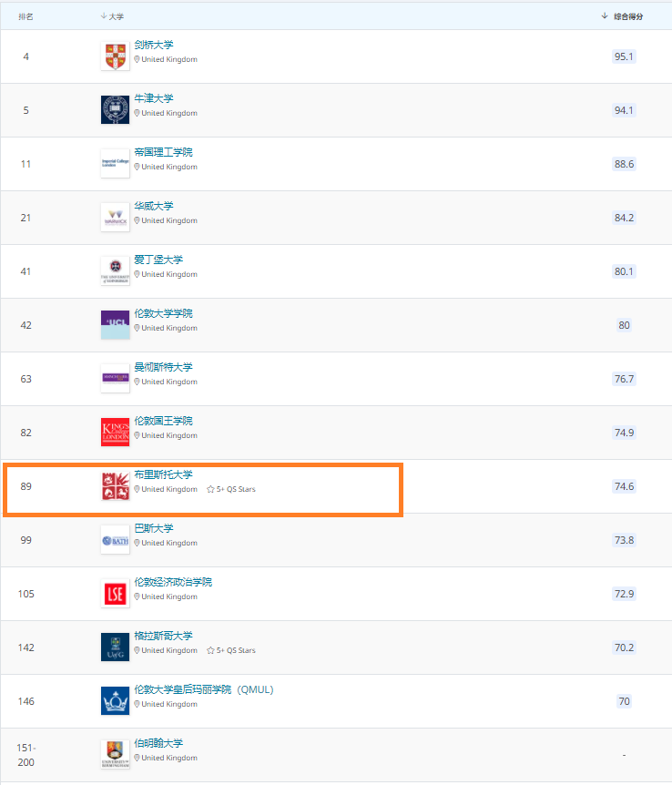Click the 排名 column header
672x785 pixels.
pos(25,16)
